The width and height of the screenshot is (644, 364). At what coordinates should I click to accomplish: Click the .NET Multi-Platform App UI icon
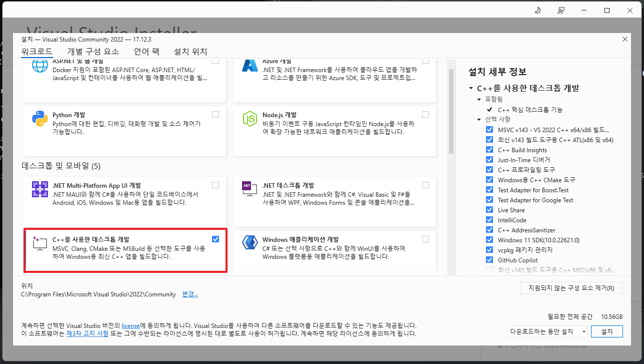[x=40, y=189]
